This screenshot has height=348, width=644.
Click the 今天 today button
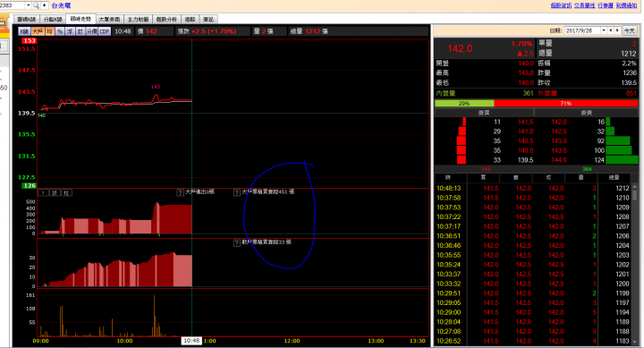click(x=629, y=30)
